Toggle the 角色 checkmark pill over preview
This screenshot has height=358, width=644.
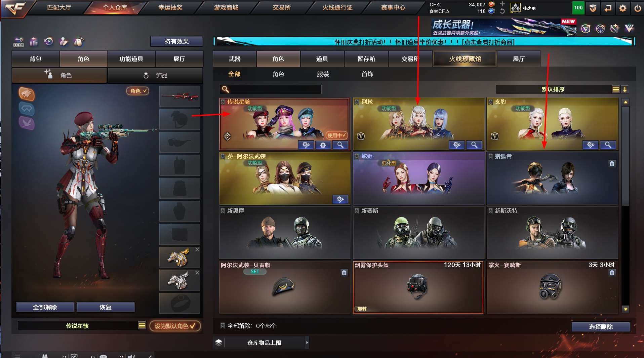(x=138, y=91)
